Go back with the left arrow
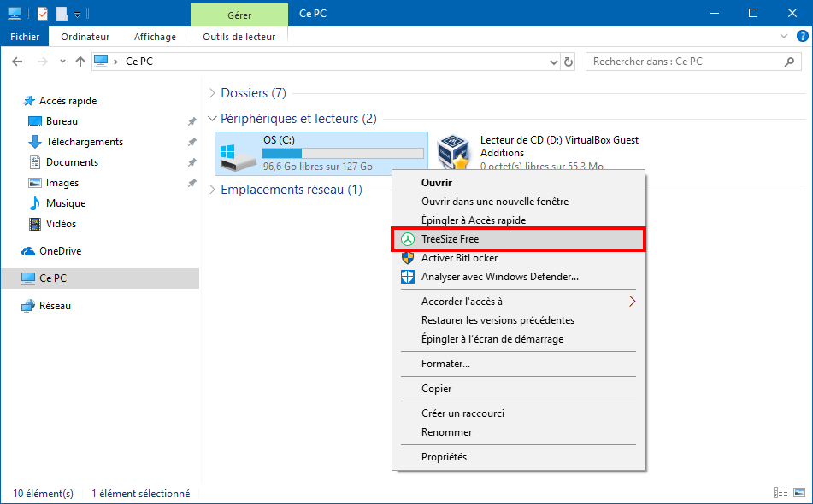The height and width of the screenshot is (504, 813). click(x=17, y=62)
